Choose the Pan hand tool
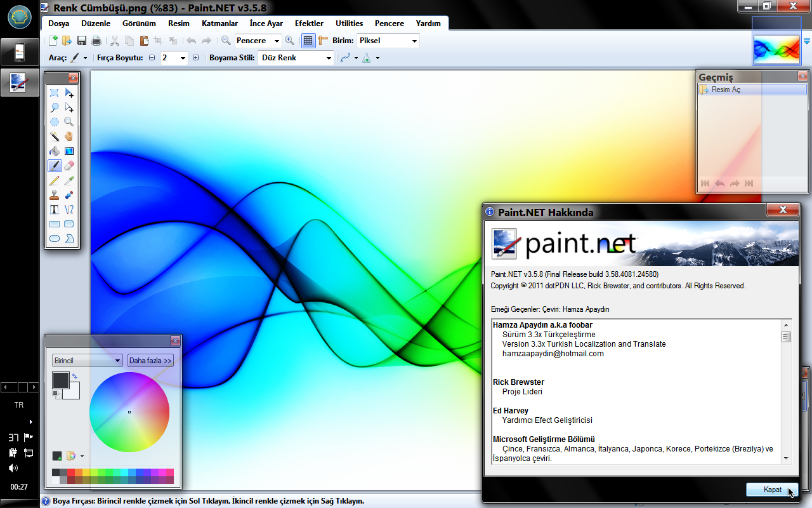 [69, 137]
